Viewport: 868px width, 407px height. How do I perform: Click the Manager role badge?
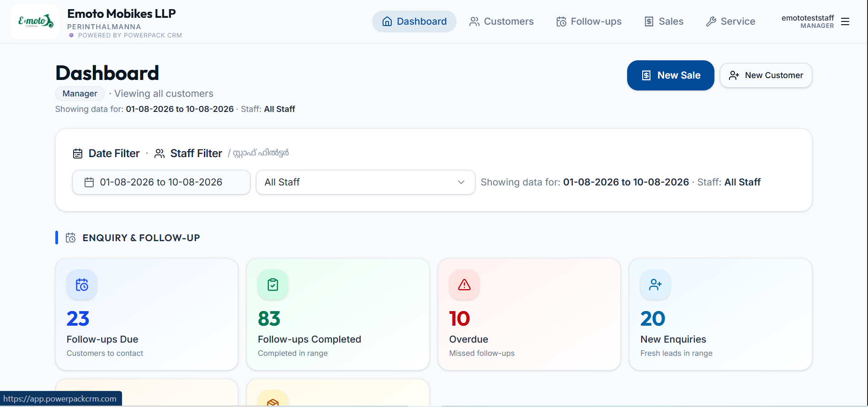80,94
